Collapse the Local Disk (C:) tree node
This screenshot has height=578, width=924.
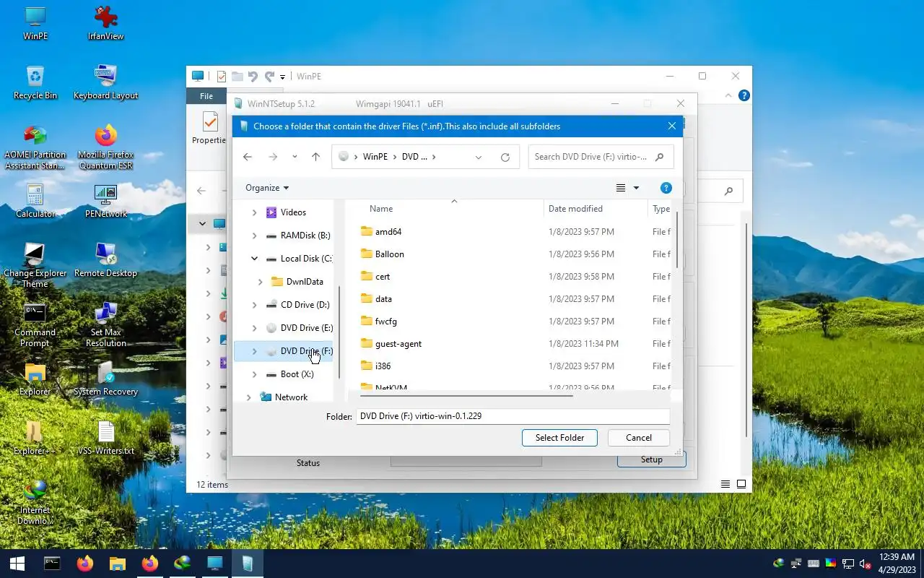[254, 259]
